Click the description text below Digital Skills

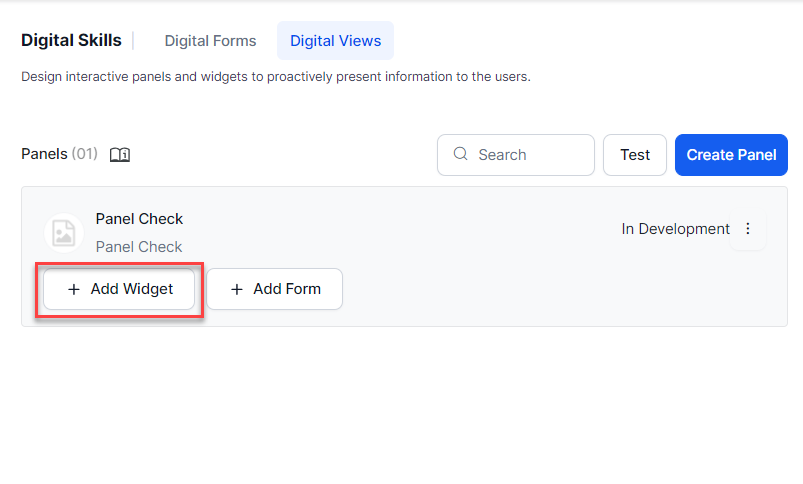275,76
